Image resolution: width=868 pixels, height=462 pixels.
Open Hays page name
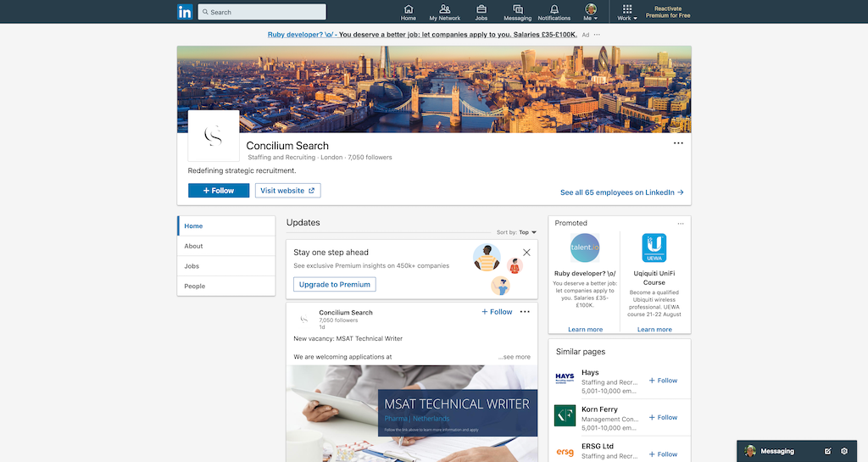click(590, 373)
